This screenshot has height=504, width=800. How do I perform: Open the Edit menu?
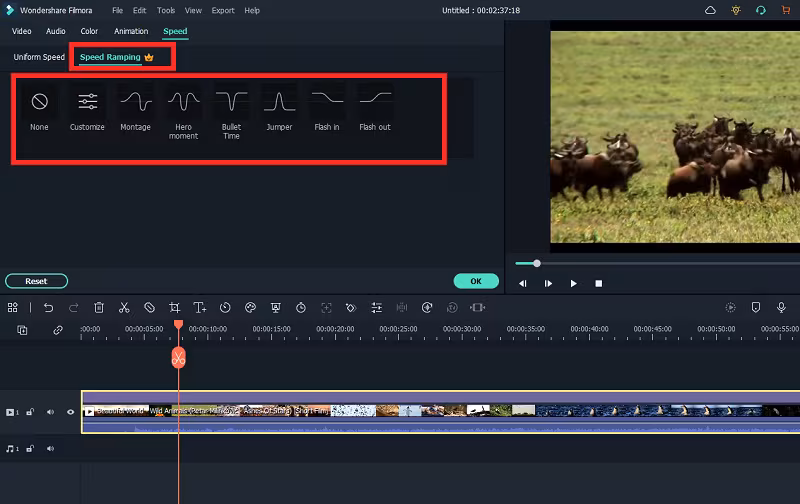139,10
